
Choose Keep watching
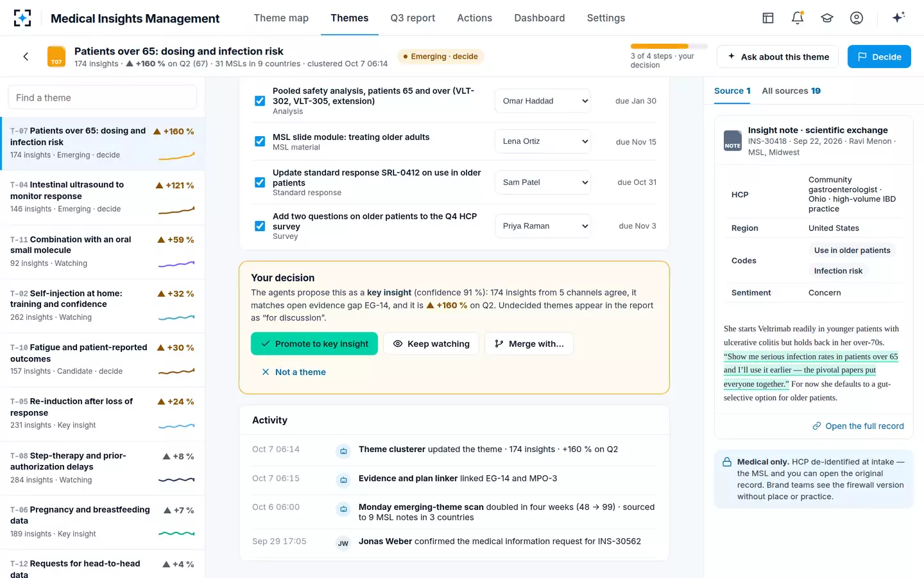click(x=431, y=344)
